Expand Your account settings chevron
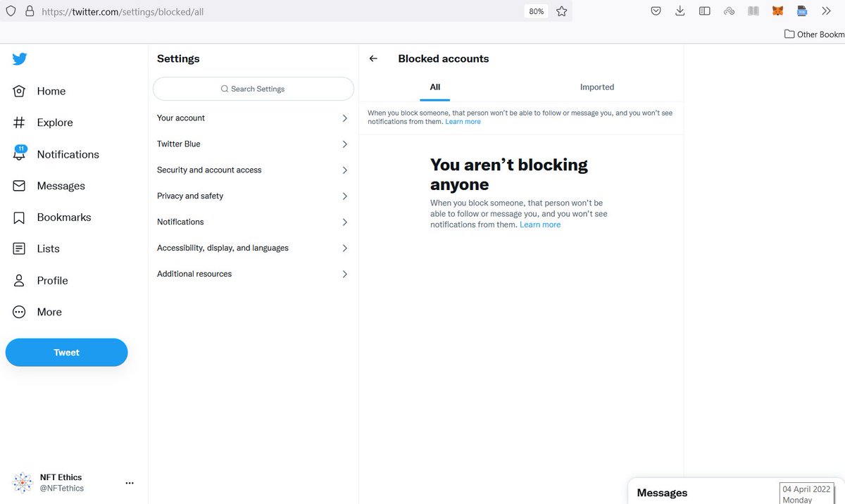 coord(344,118)
